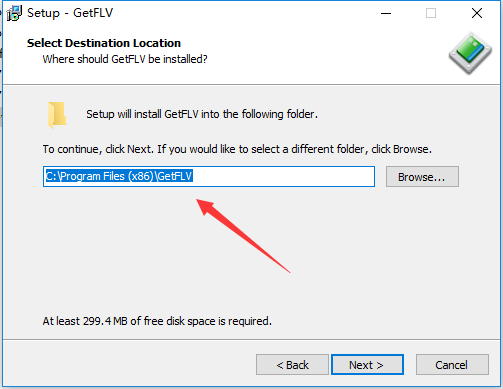This screenshot has width=503, height=389.
Task: Click the red arrow annotation
Action: click(x=243, y=236)
